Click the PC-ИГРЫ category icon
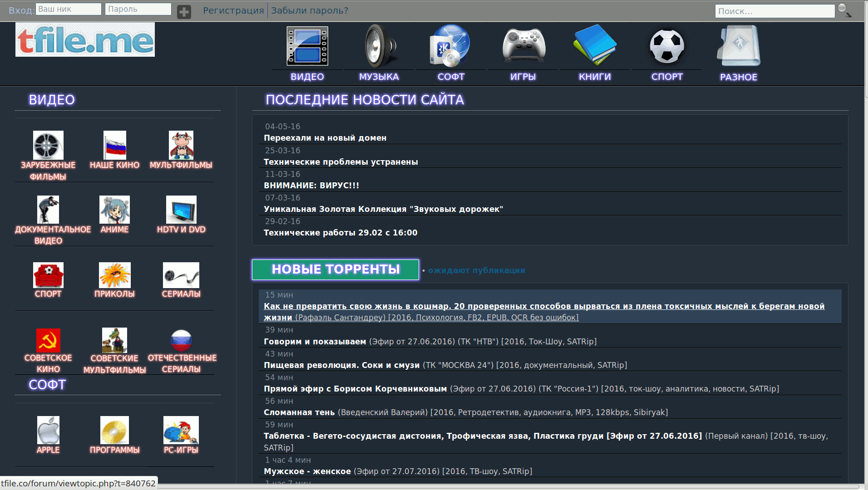The image size is (868, 490). (x=181, y=430)
